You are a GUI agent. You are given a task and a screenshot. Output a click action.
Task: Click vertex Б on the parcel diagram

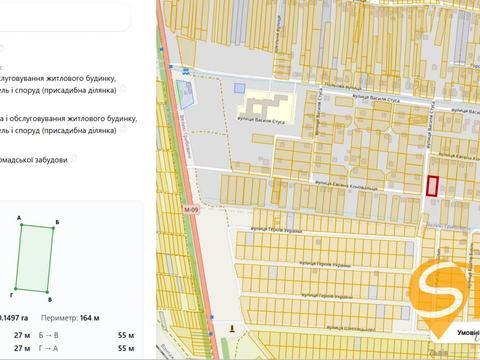53,228
